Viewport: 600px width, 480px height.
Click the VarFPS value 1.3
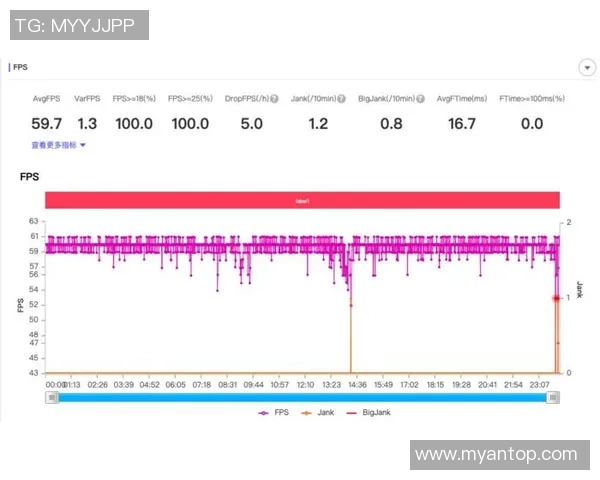click(87, 123)
